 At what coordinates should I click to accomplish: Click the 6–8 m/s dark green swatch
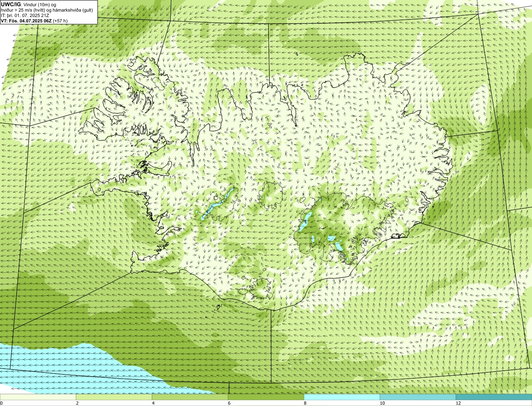(266, 397)
